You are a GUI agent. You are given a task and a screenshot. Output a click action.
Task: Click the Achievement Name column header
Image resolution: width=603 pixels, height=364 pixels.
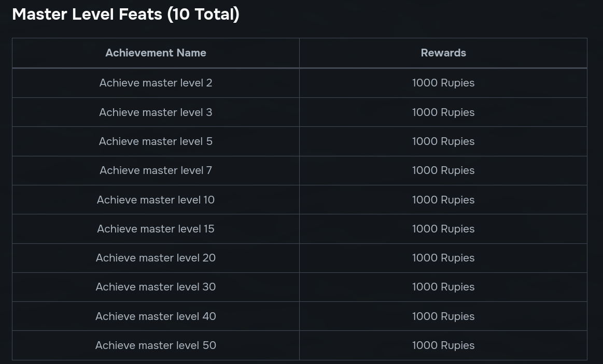tap(156, 53)
